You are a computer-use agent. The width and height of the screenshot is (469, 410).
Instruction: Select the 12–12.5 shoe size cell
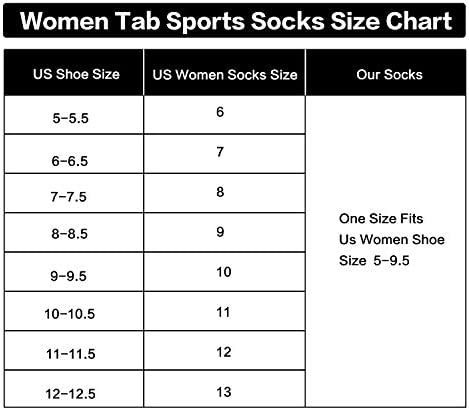pyautogui.click(x=74, y=389)
